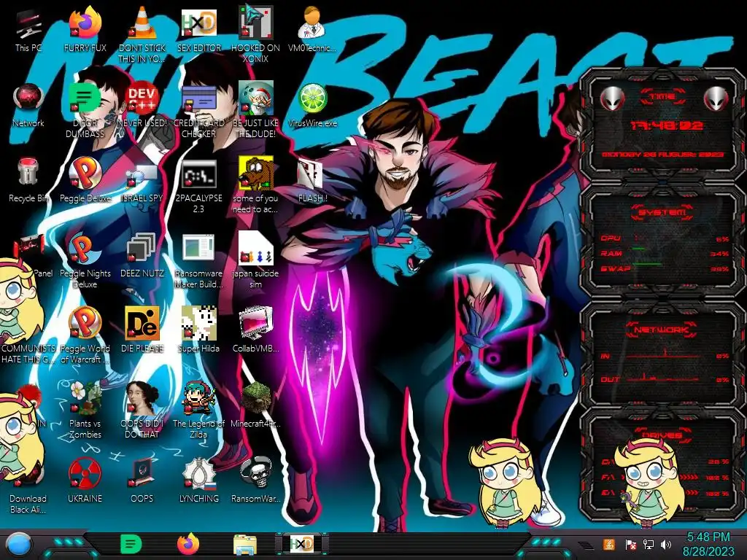Viewport: 747px width, 560px height.
Task: Select the BE JUST LIKE THE DUDE! icon
Action: coord(255,99)
